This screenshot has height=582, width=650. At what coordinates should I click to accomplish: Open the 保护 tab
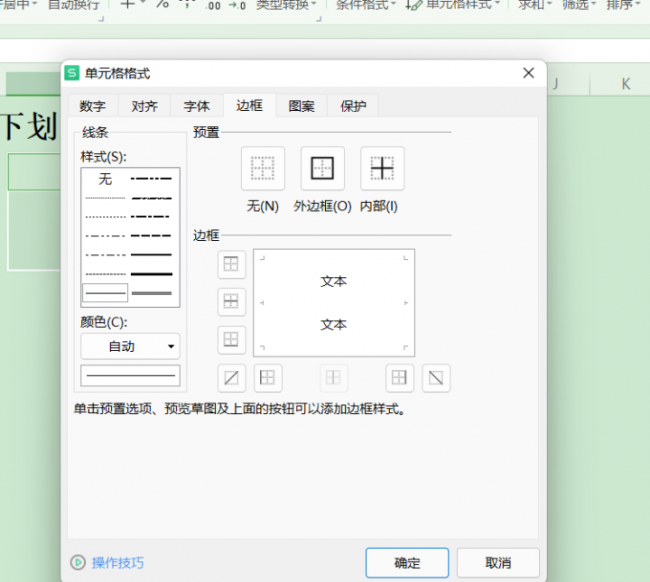click(x=353, y=106)
